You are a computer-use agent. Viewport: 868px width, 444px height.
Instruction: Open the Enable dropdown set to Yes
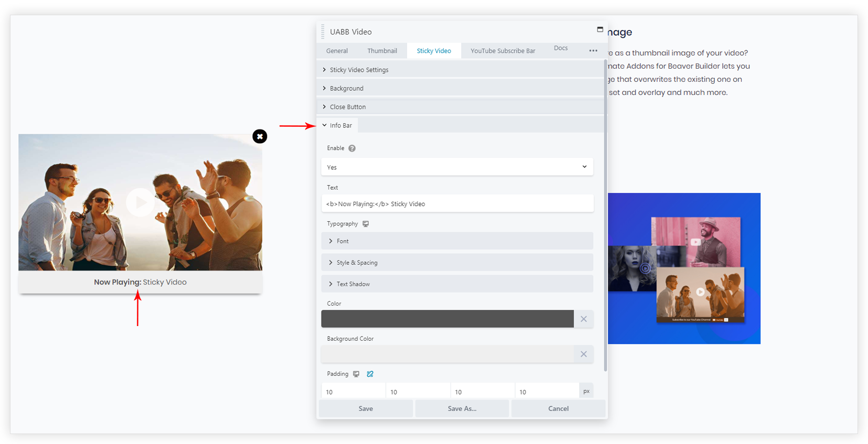[x=457, y=167]
